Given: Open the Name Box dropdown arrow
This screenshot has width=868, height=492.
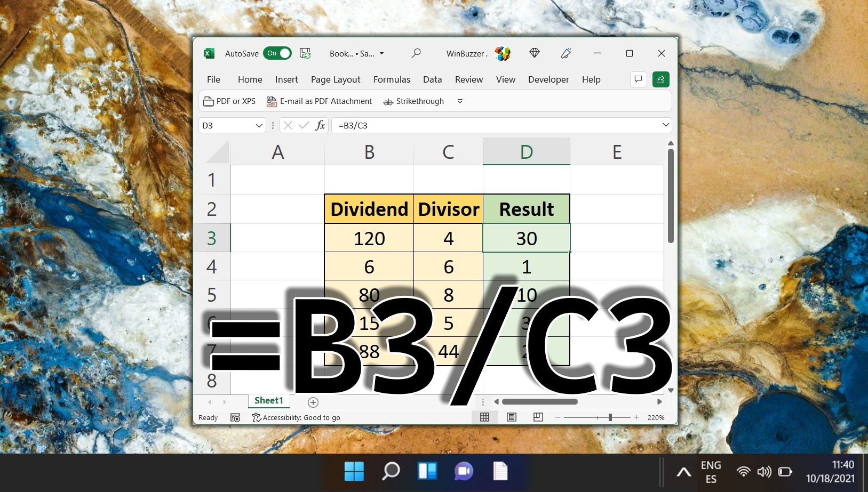Looking at the screenshot, I should (x=259, y=125).
